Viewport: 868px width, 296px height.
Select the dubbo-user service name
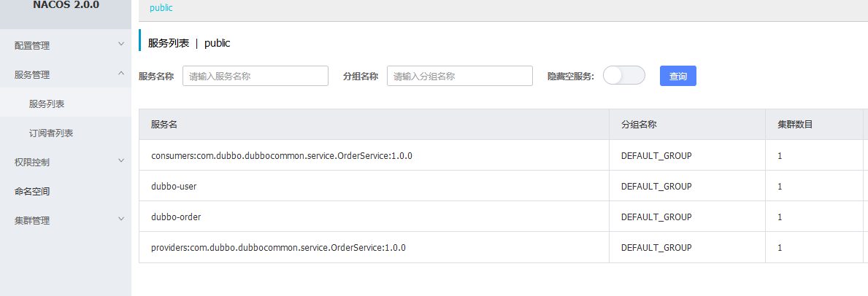174,187
